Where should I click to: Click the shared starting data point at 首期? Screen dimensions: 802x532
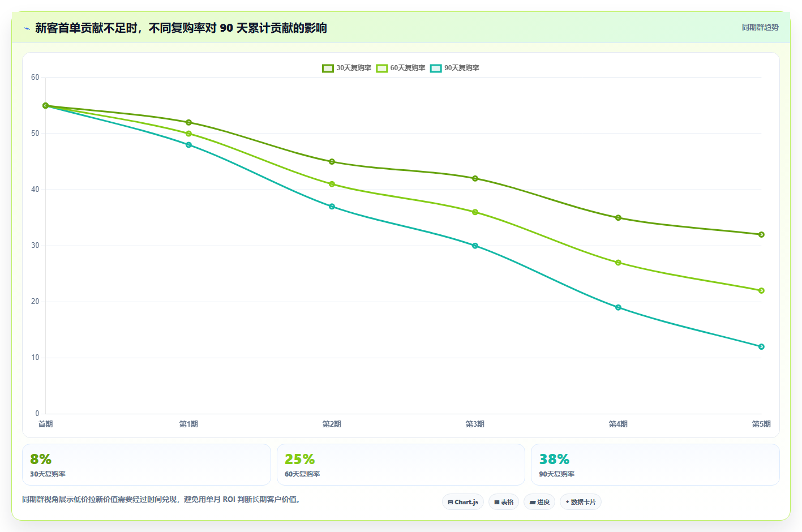point(46,106)
